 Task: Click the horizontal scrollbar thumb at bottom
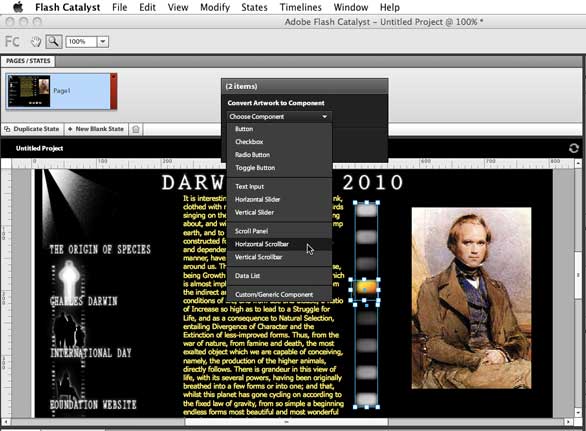[286, 422]
